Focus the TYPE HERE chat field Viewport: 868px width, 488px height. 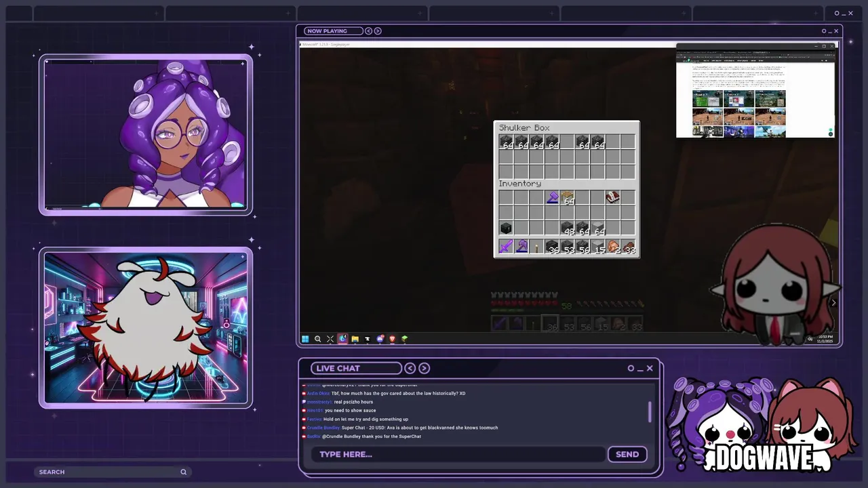(458, 454)
